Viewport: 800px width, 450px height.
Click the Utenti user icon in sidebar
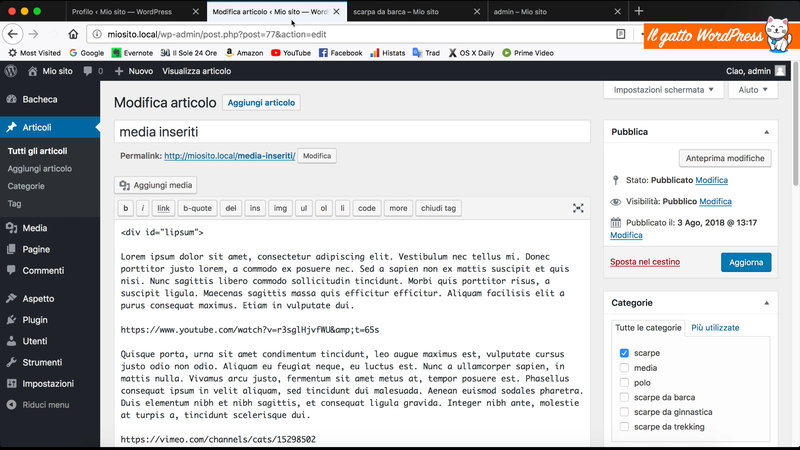click(x=11, y=341)
